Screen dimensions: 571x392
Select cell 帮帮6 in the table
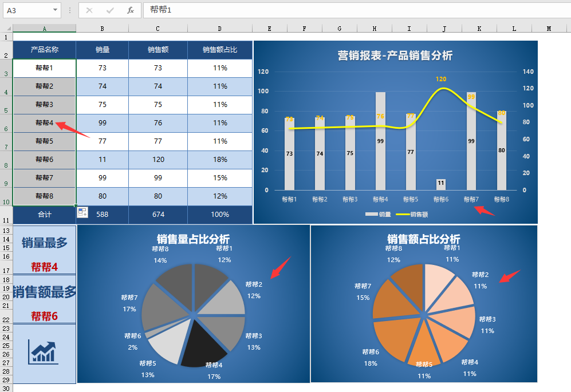(45, 160)
